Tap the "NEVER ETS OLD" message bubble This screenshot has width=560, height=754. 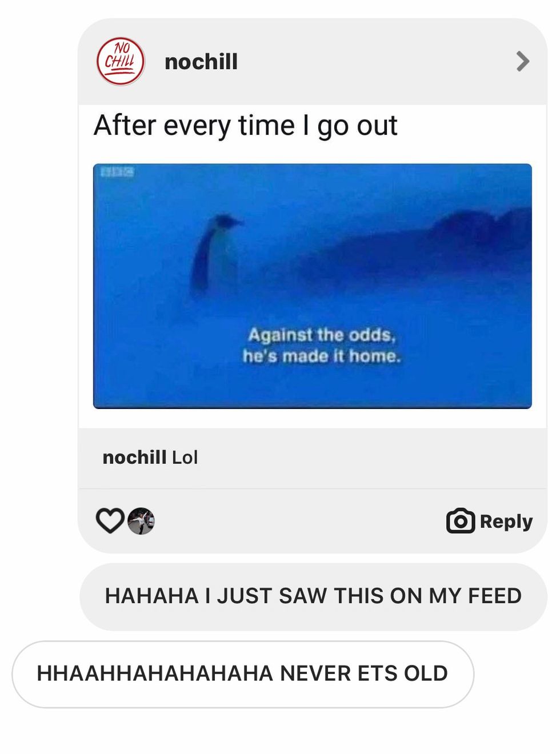[x=243, y=674]
